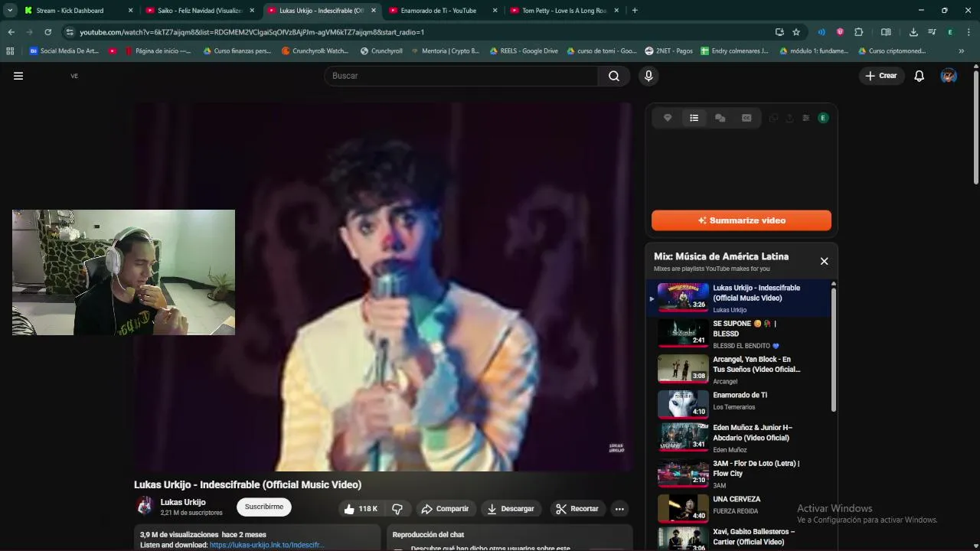The image size is (980, 551).
Task: Select the list view icon in summary panel
Action: [694, 118]
